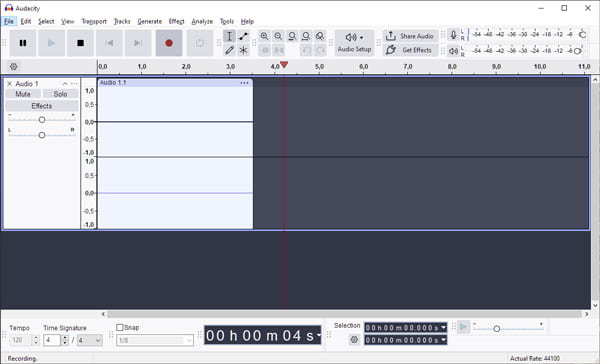The width and height of the screenshot is (600, 364).
Task: Skip to start of project
Action: 109,43
